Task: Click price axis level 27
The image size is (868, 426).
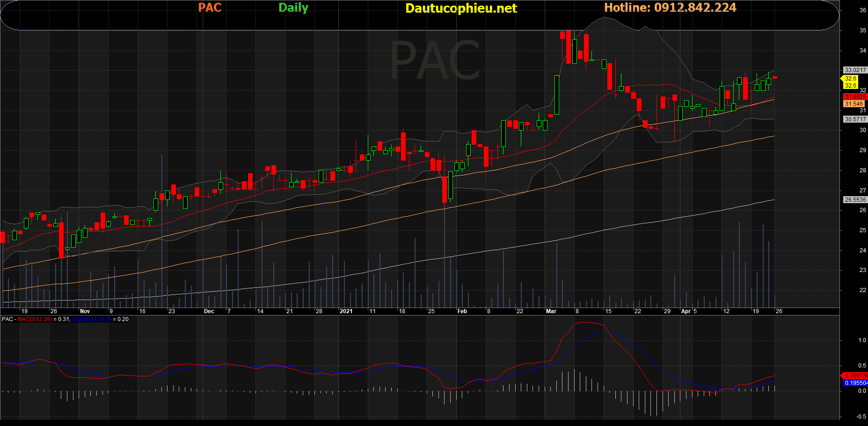Action: (862, 191)
